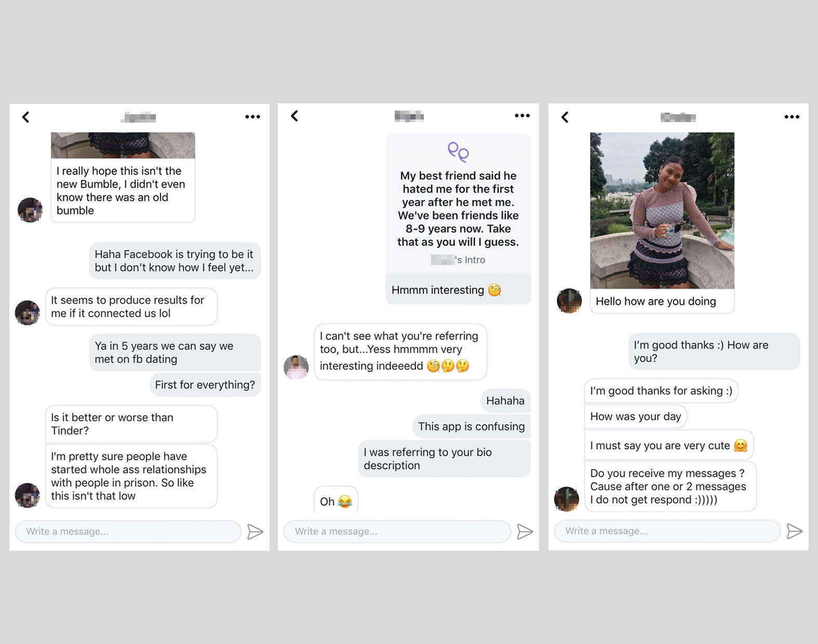
Task: Open photo of woman in pink dress
Action: [662, 210]
